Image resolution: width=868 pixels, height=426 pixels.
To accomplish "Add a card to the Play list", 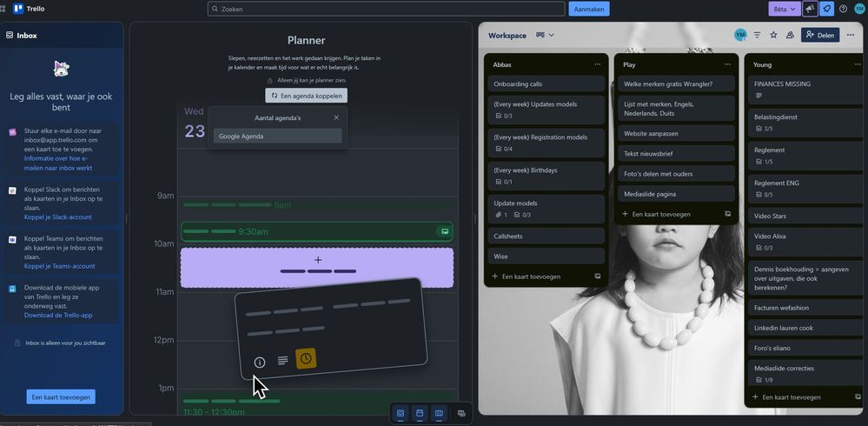I will [661, 214].
